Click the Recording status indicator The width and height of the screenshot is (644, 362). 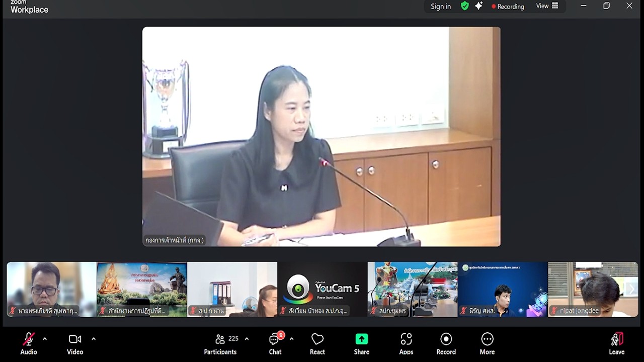coord(508,7)
